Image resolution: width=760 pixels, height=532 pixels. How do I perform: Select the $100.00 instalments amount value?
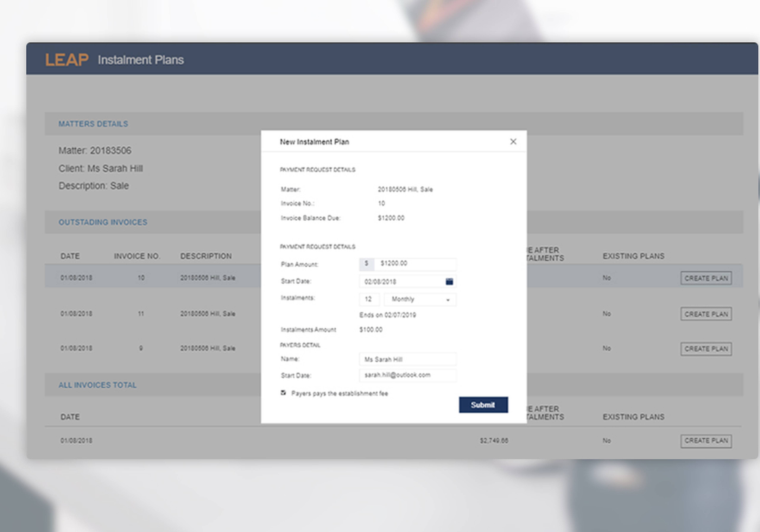pos(371,330)
